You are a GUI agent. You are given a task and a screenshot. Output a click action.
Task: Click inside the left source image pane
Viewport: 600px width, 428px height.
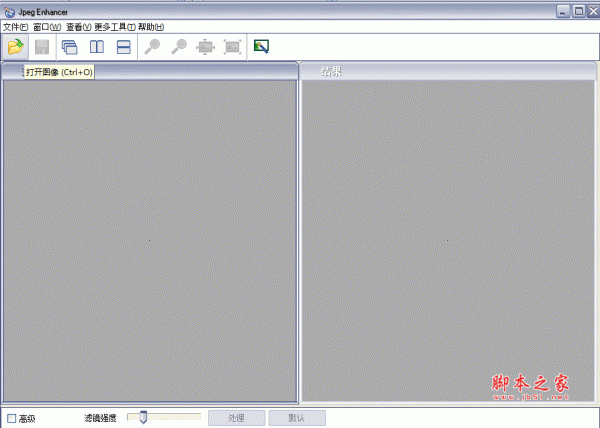(150, 241)
